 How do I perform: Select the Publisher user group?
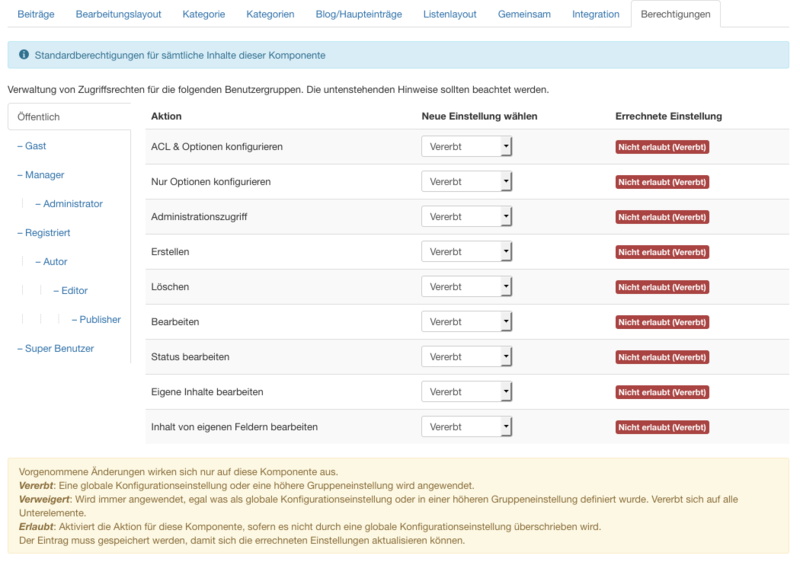pos(96,320)
